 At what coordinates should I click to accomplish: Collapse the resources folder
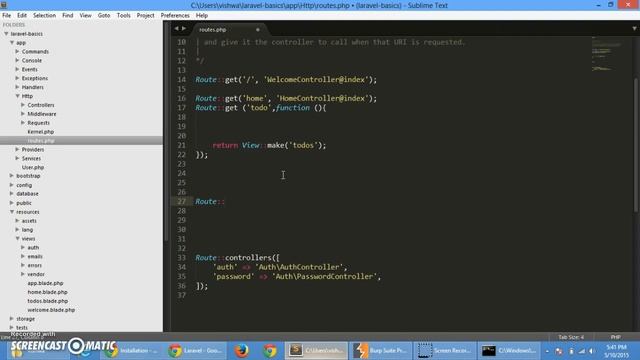tap(12, 212)
